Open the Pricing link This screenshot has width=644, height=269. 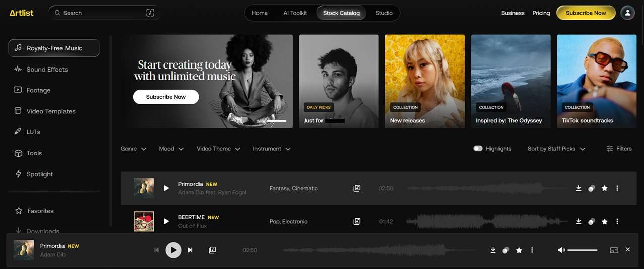click(x=541, y=13)
